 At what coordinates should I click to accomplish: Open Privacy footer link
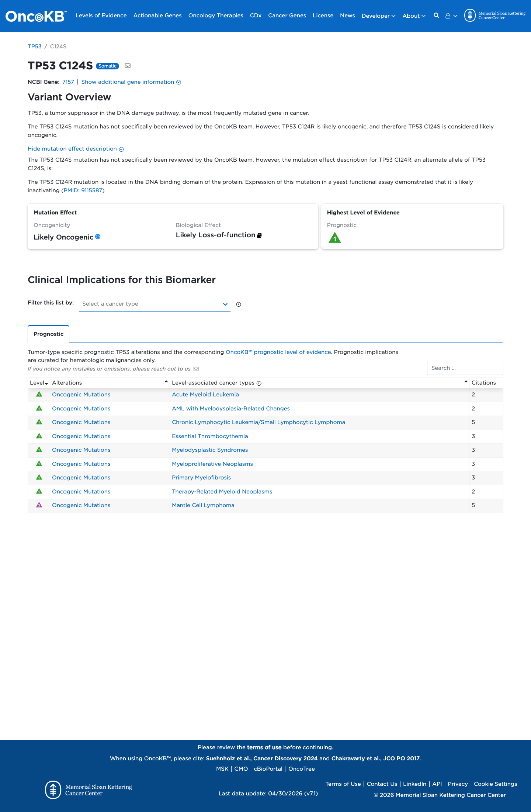tap(458, 784)
